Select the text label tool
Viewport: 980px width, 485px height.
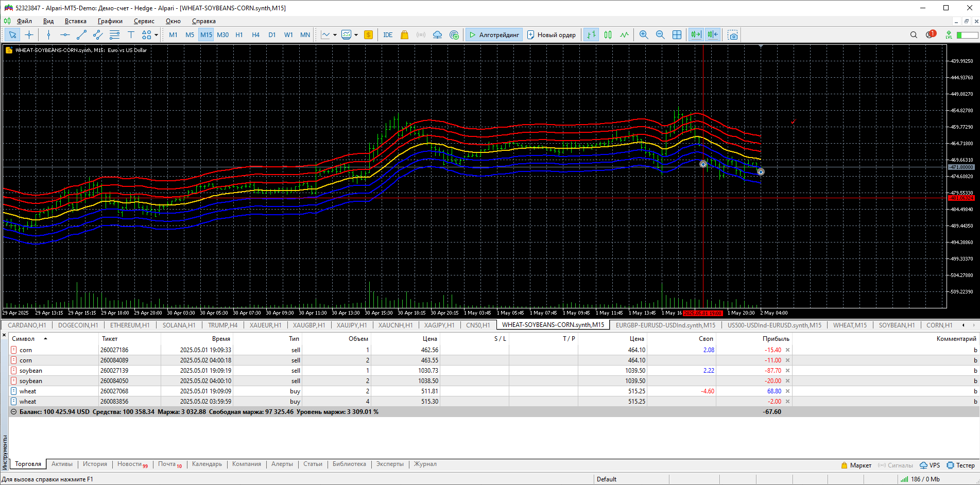coord(131,35)
